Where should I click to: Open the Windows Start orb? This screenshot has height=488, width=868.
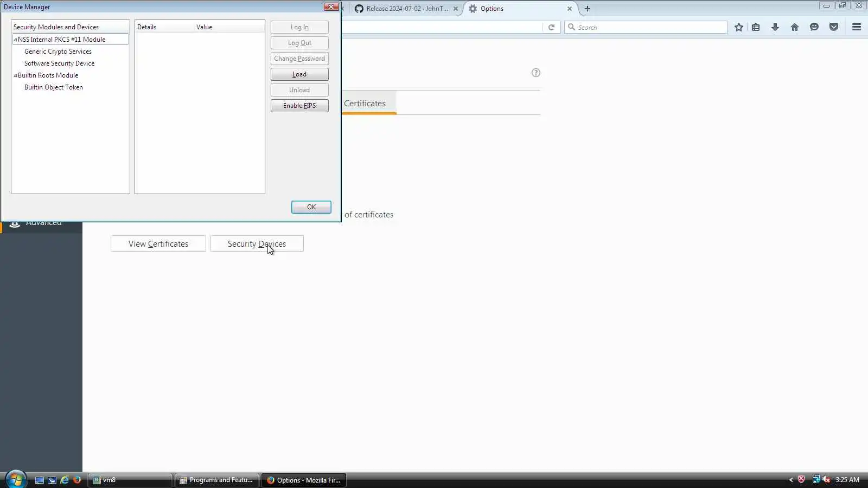coord(15,479)
